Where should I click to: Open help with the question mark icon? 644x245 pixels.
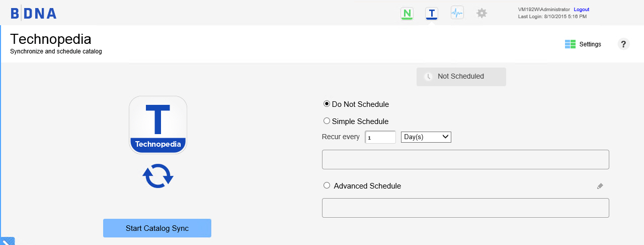pos(623,44)
